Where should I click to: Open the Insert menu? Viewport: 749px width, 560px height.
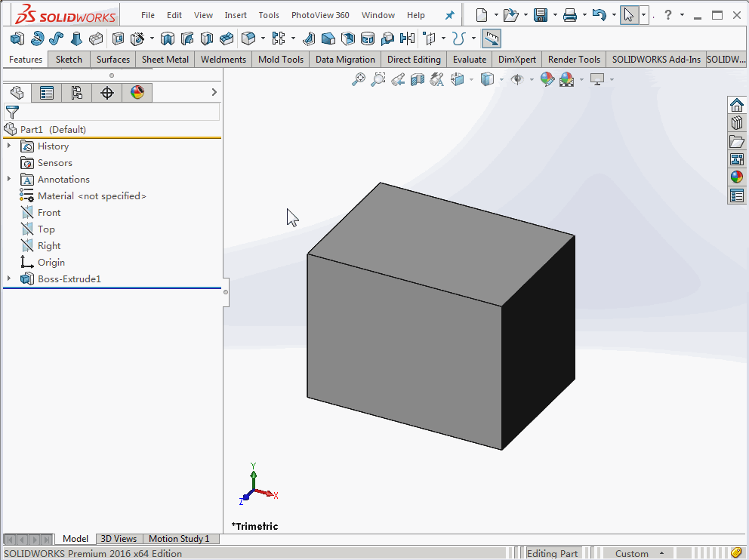[x=236, y=15]
